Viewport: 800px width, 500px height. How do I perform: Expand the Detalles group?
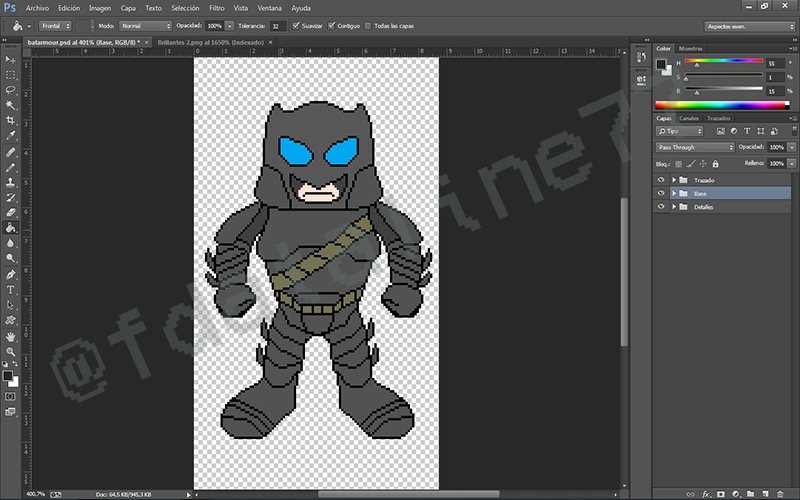coord(674,207)
